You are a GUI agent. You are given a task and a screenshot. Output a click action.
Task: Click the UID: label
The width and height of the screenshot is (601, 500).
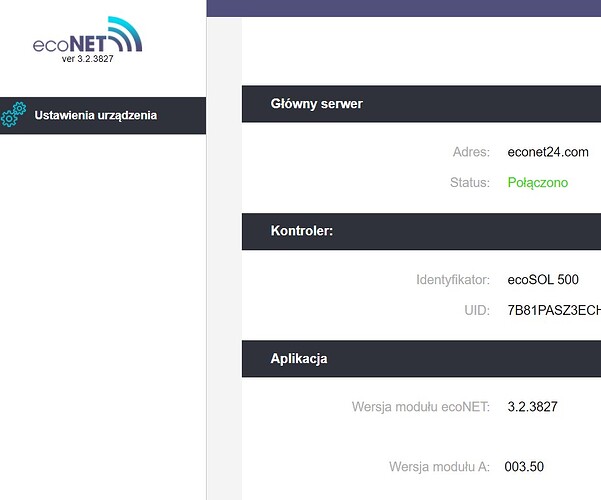(x=477, y=310)
